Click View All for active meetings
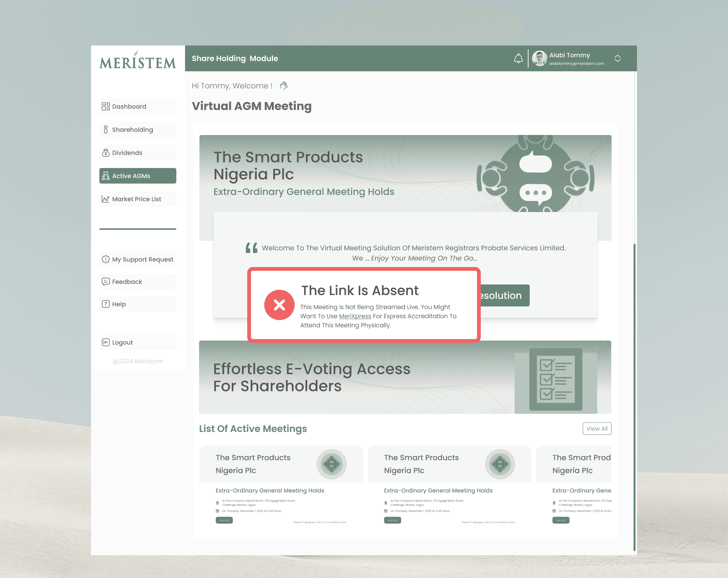This screenshot has width=728, height=578. 597,429
